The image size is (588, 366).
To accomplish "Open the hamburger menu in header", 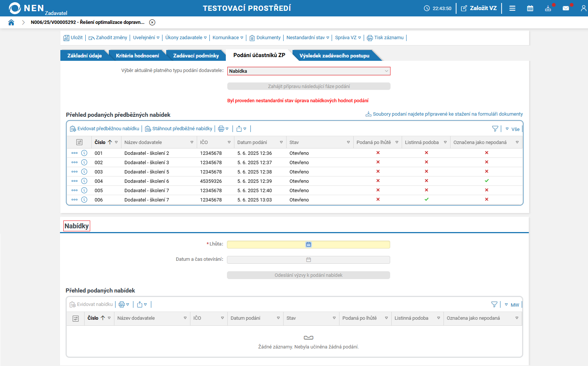I will click(x=512, y=8).
